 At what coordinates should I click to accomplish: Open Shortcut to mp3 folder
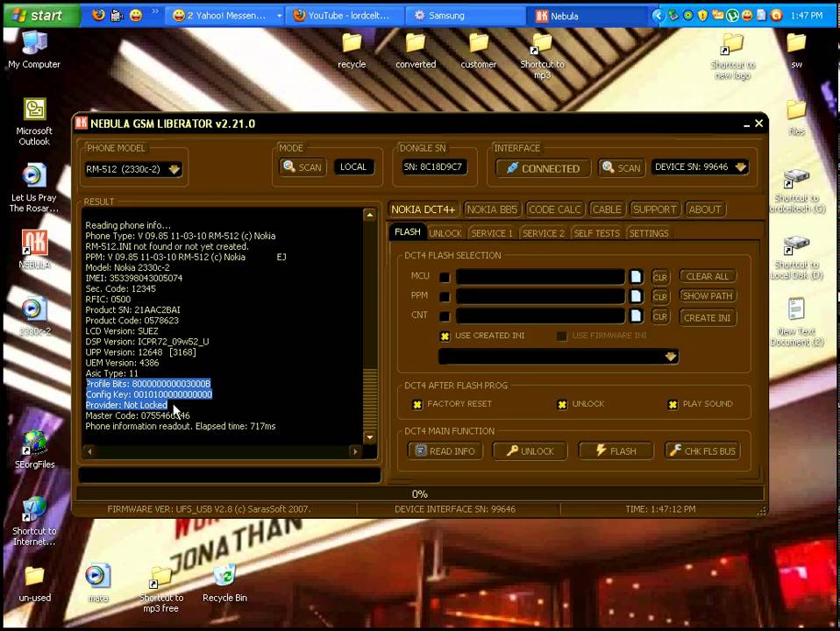(542, 56)
